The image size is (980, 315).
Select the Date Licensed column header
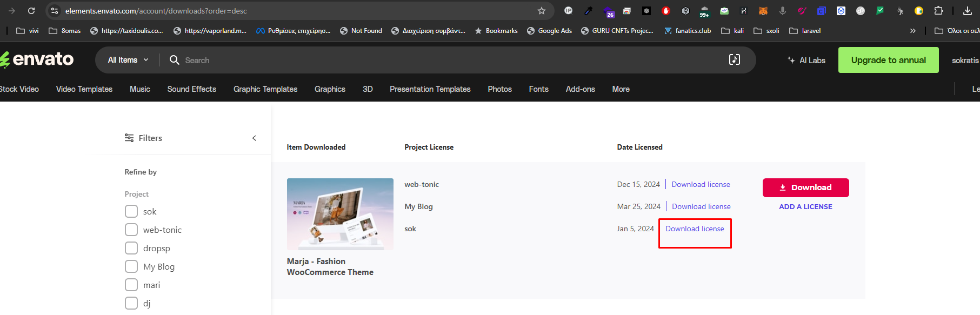click(639, 147)
